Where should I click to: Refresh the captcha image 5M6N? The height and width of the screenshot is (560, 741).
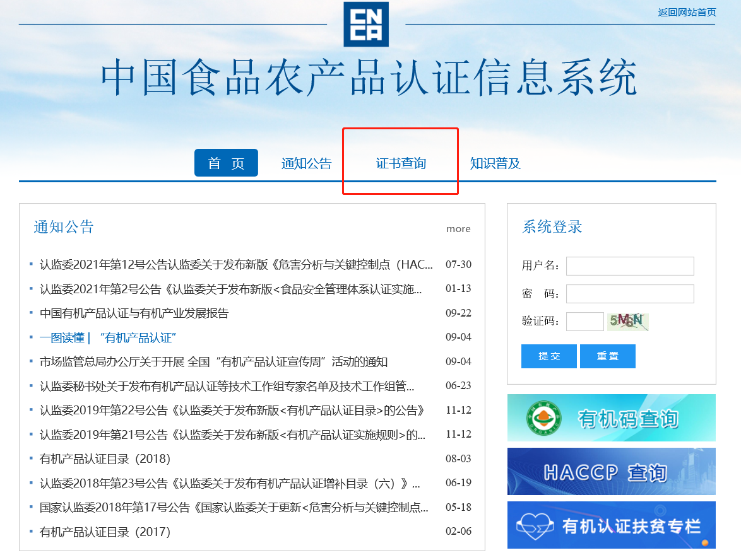point(627,322)
